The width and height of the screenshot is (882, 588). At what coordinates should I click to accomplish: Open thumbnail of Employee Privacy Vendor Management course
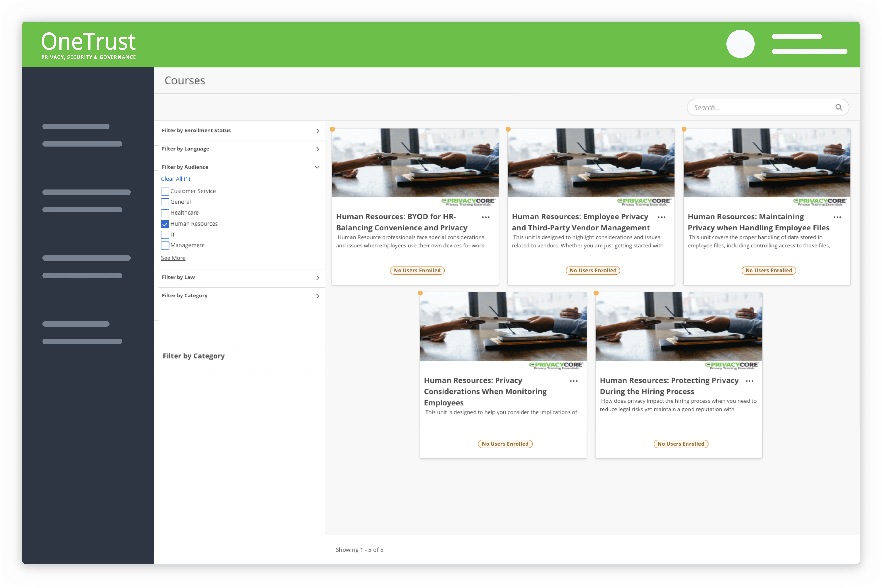(x=591, y=163)
